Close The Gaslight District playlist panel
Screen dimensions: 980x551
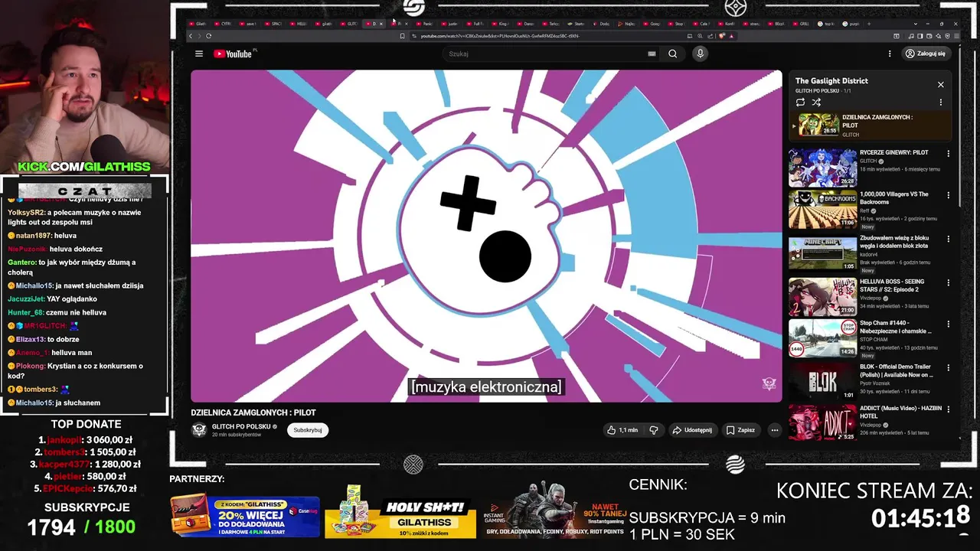(x=941, y=84)
